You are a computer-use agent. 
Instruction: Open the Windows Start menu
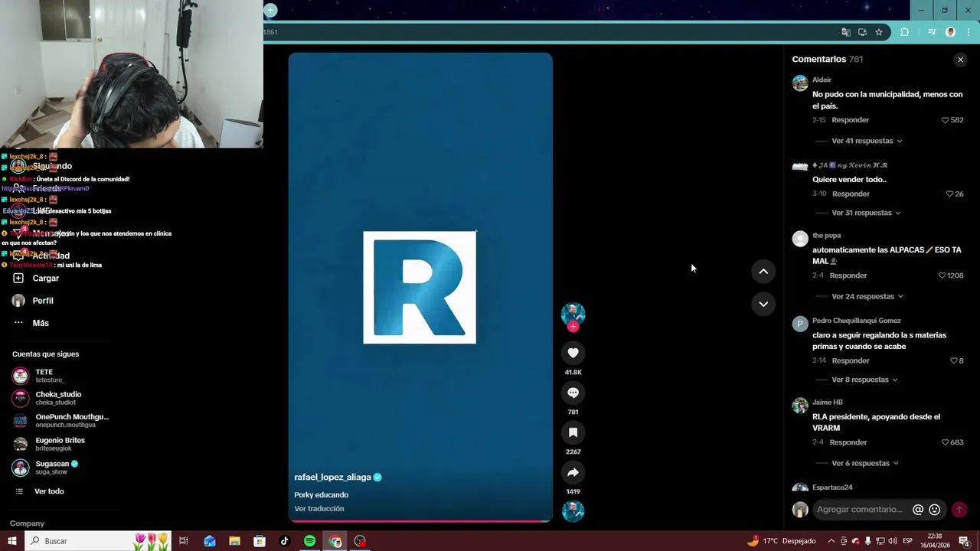point(11,541)
